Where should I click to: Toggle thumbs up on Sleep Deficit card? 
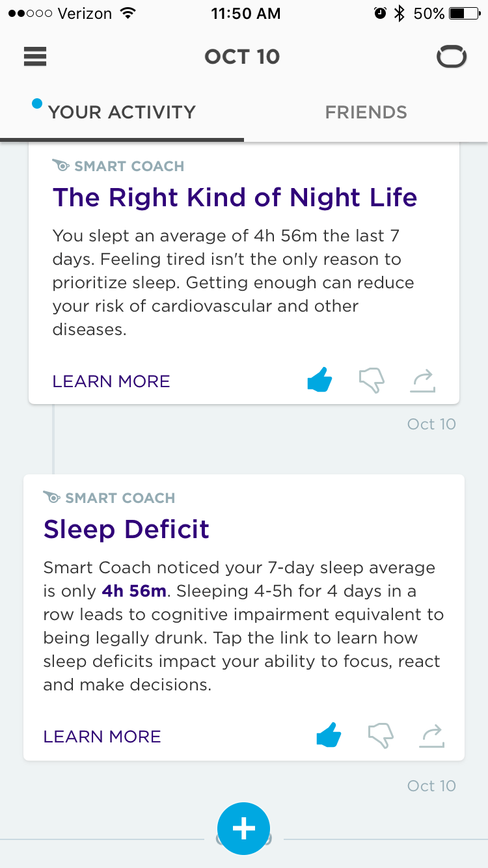(329, 736)
